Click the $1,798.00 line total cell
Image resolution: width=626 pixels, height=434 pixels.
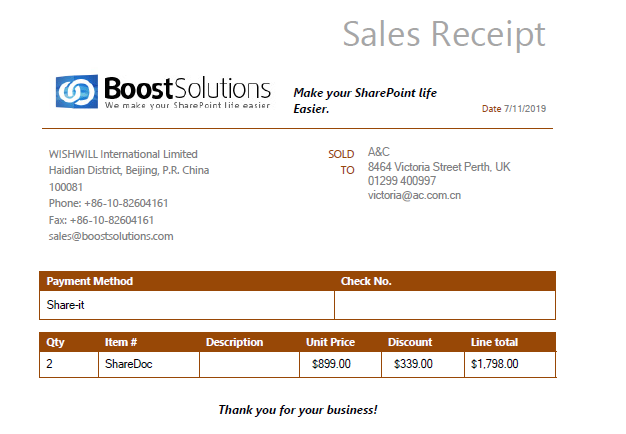click(494, 364)
